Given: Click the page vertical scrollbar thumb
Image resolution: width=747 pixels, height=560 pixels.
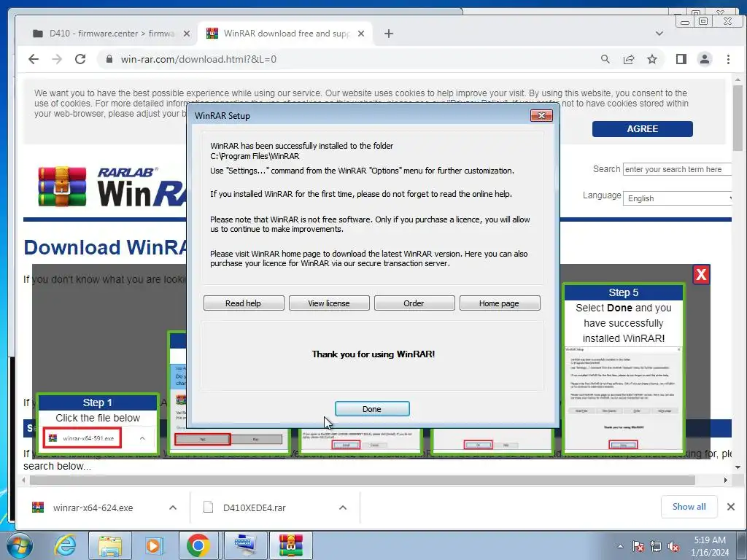Looking at the screenshot, I should pos(738,118).
